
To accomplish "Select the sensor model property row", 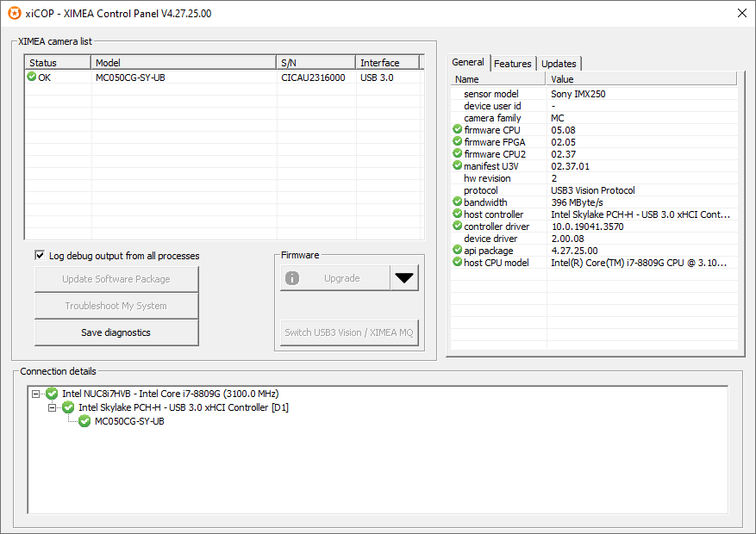I will (x=594, y=94).
